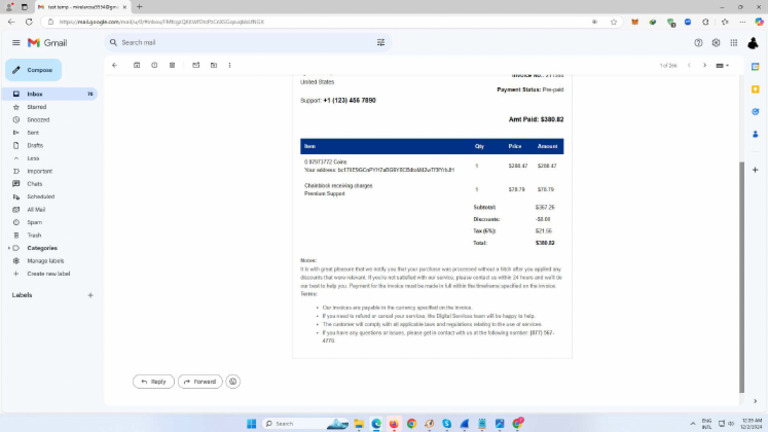
Task: Open Google Chrome from taskbar
Action: (411, 424)
